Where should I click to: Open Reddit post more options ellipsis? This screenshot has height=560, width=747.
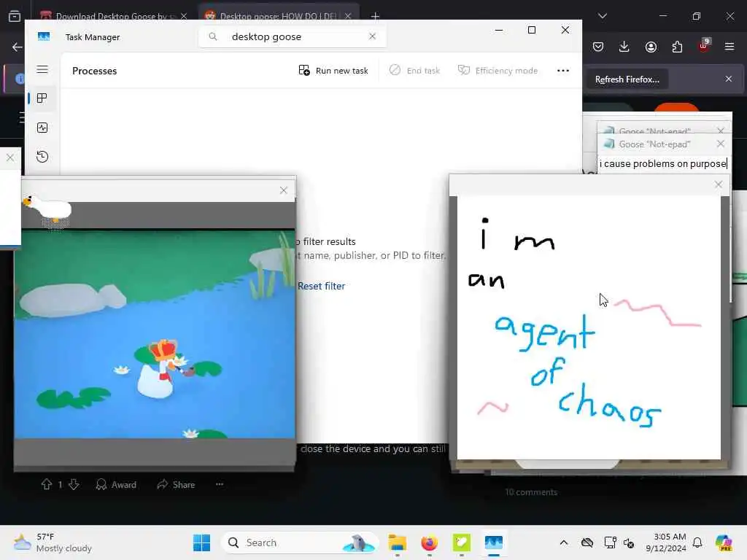click(220, 484)
